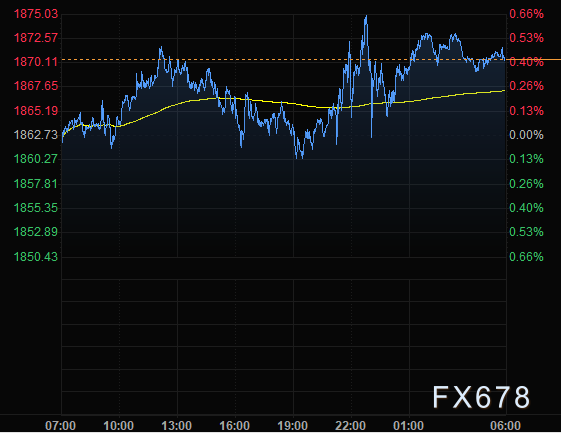Screen dimensions: 561x433
Task: Click the 13:00 time axis label
Action: [x=176, y=426]
